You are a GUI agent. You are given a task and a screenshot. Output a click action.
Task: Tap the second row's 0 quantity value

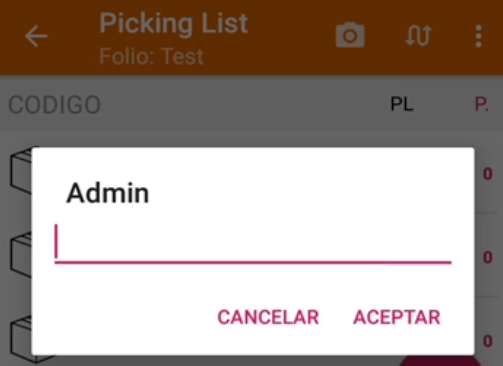(x=488, y=257)
